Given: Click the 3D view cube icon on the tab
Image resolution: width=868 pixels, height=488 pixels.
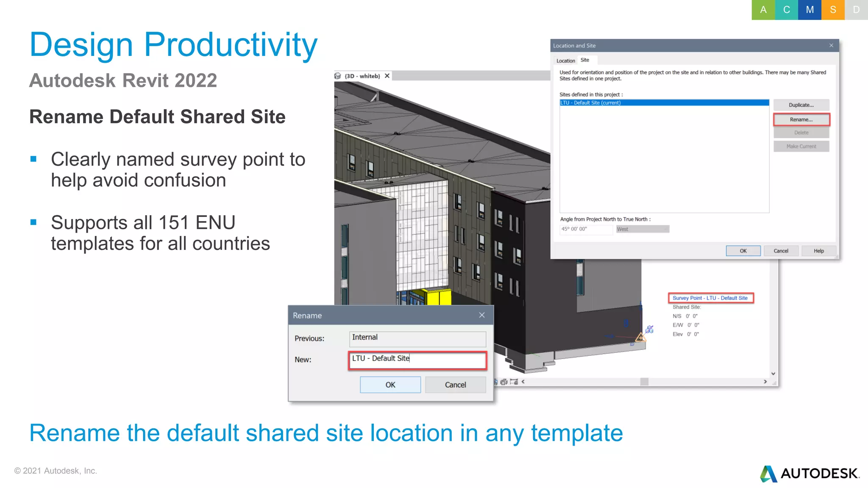Looking at the screenshot, I should pyautogui.click(x=338, y=76).
